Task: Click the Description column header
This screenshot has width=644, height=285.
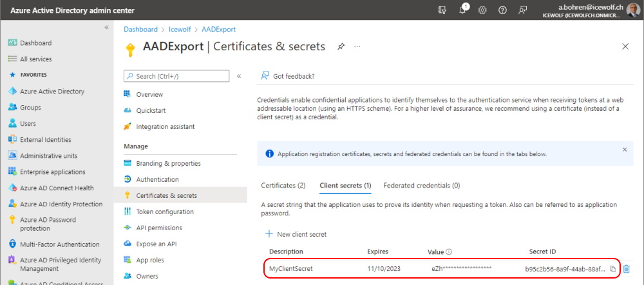Action: (x=286, y=251)
